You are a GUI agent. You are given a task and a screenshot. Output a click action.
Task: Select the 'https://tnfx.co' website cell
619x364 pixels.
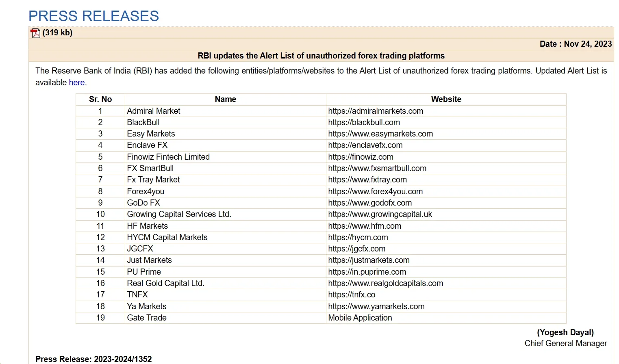pos(446,295)
